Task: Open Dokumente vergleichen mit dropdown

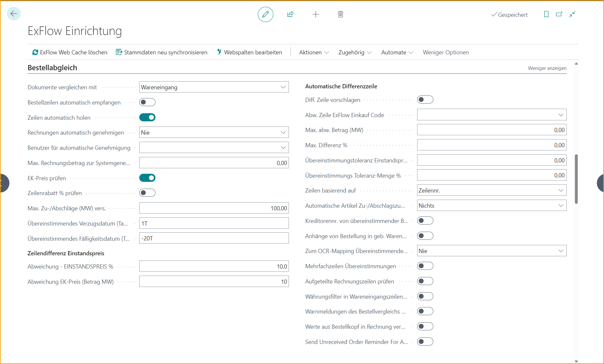Action: (214, 87)
